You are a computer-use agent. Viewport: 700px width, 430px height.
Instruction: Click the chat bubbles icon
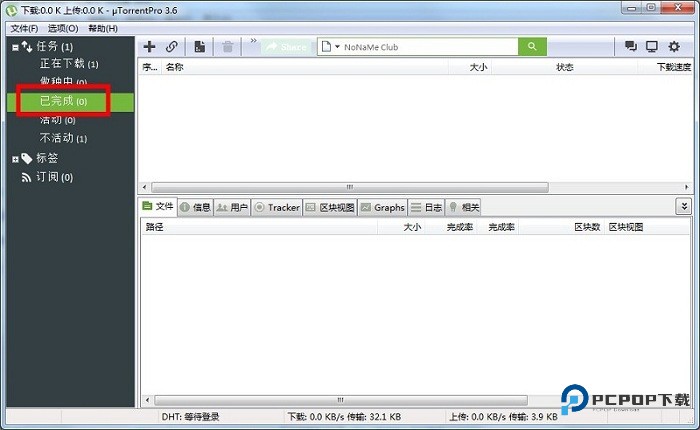tap(631, 46)
